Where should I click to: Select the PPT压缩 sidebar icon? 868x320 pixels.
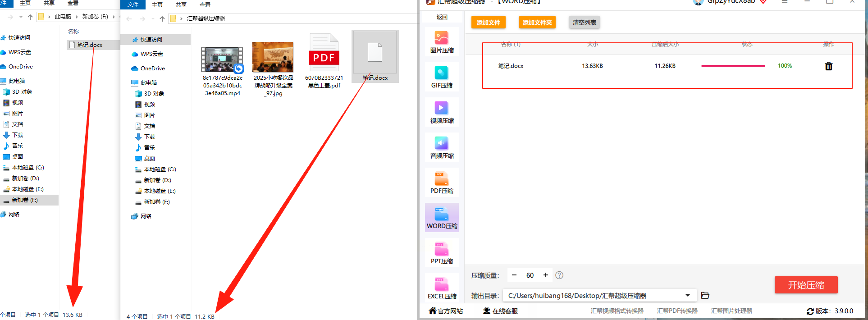click(442, 252)
